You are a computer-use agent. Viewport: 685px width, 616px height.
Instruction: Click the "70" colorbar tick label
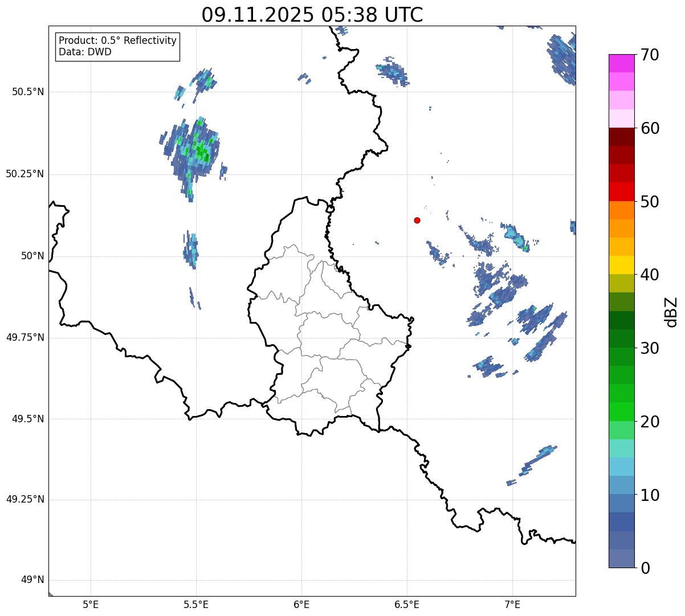(649, 55)
